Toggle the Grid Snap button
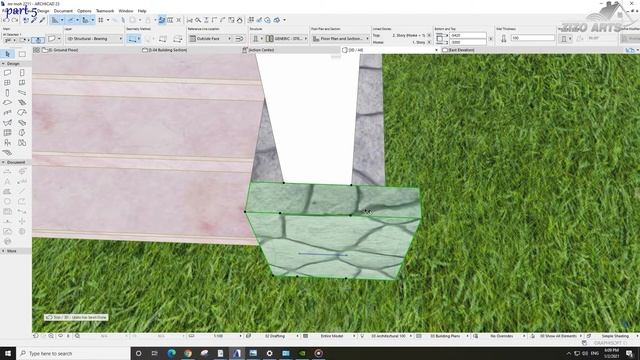 (x=100, y=20)
